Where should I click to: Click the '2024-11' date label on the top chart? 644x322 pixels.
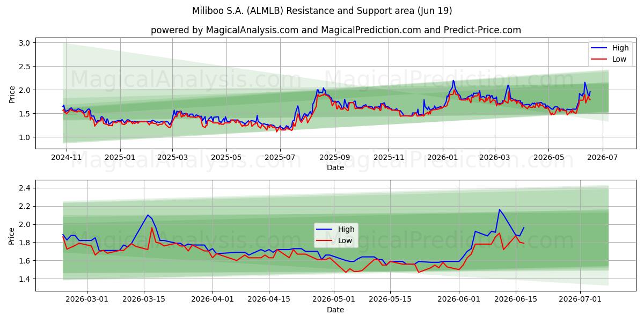(x=67, y=158)
